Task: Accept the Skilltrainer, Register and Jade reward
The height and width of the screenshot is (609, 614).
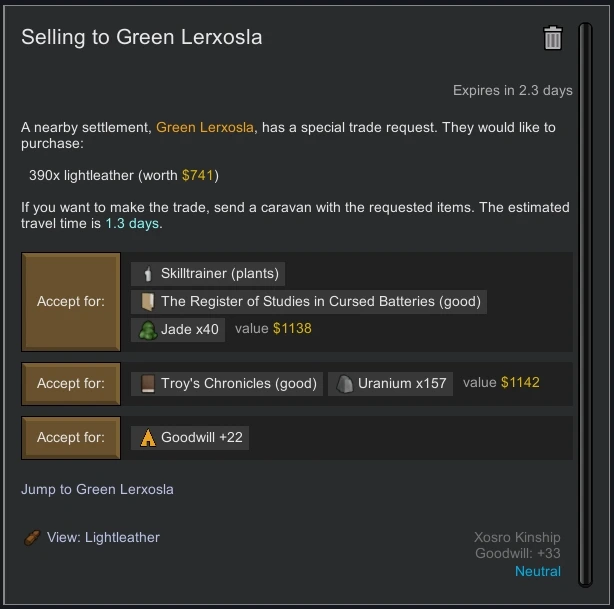Action: tap(71, 301)
